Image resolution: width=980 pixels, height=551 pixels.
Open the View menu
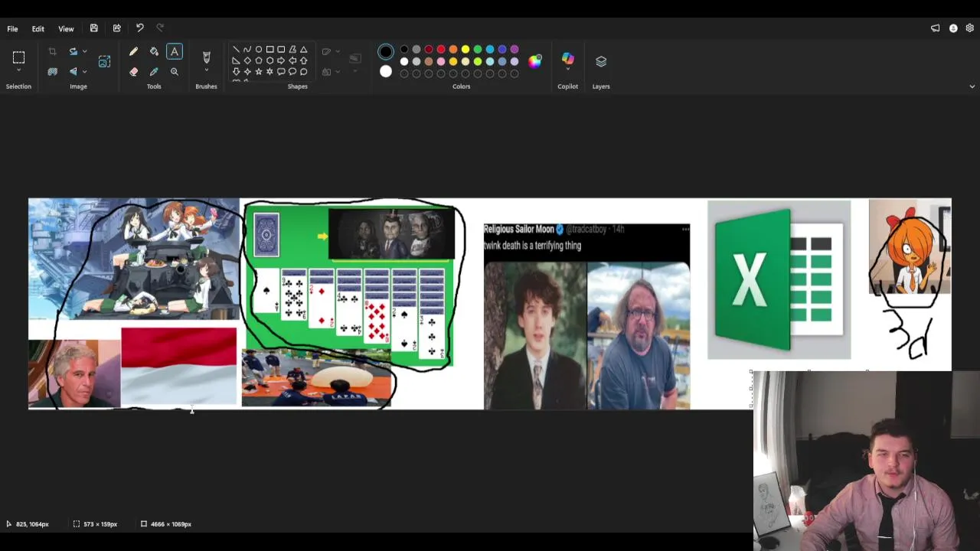tap(66, 28)
